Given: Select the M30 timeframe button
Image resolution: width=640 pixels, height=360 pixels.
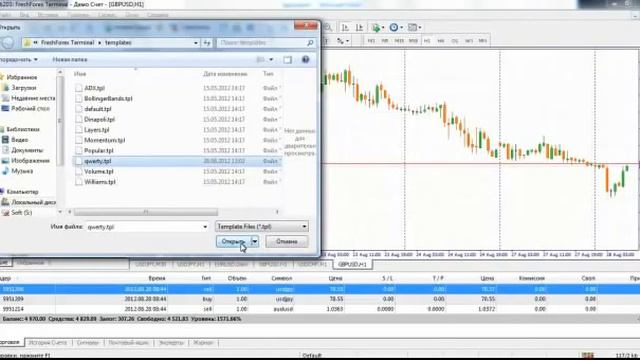Looking at the screenshot, I should pyautogui.click(x=413, y=41).
